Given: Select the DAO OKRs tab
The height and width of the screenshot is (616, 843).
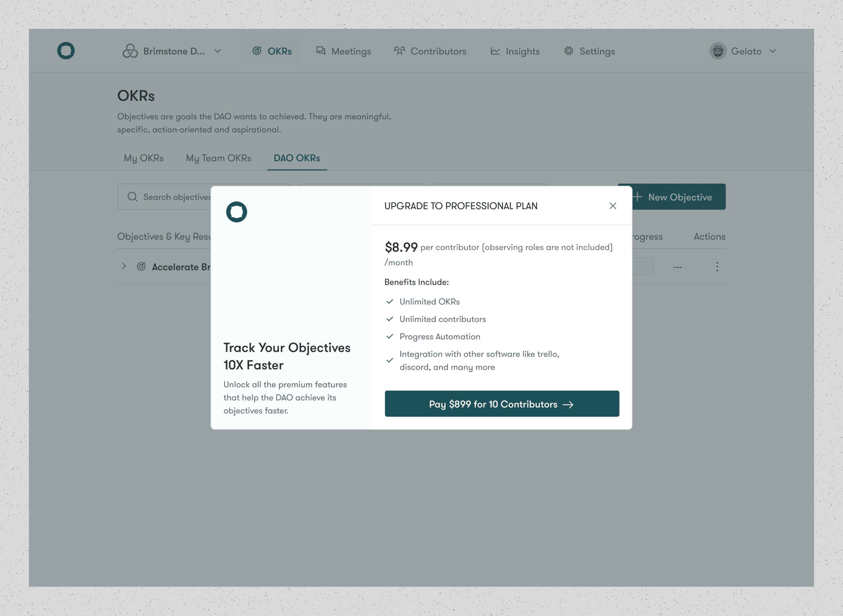Looking at the screenshot, I should coord(297,158).
